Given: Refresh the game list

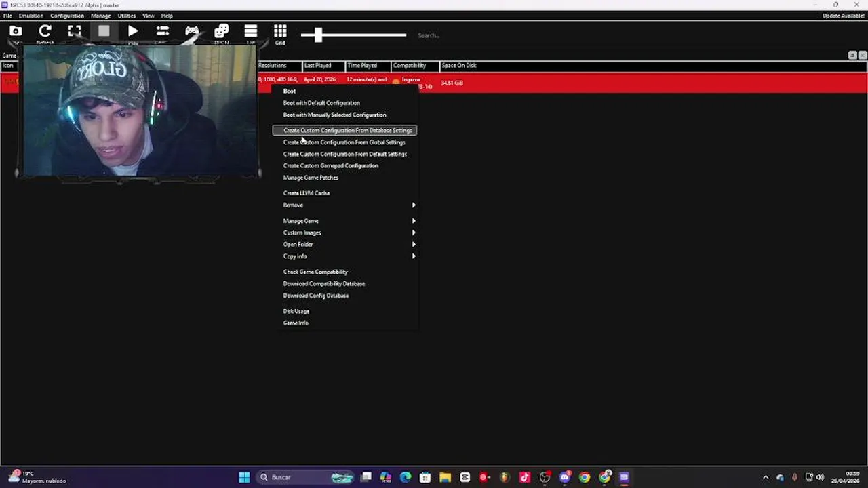Looking at the screenshot, I should (45, 31).
